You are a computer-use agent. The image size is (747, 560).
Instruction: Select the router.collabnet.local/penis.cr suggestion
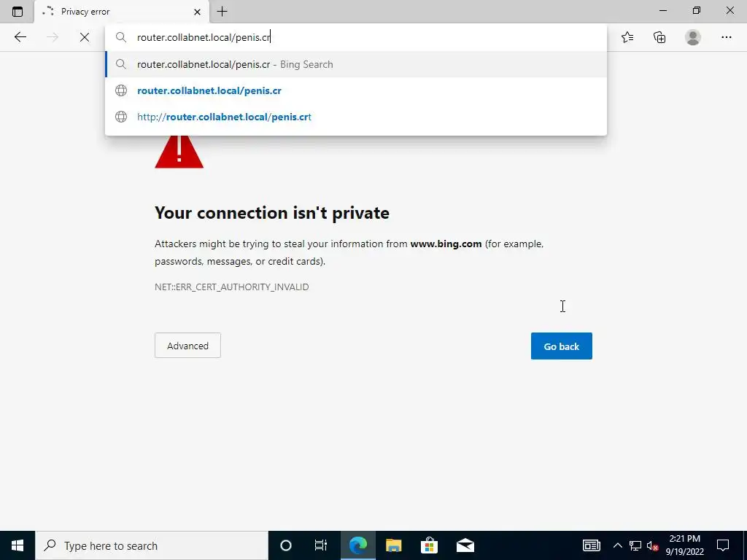[356, 90]
